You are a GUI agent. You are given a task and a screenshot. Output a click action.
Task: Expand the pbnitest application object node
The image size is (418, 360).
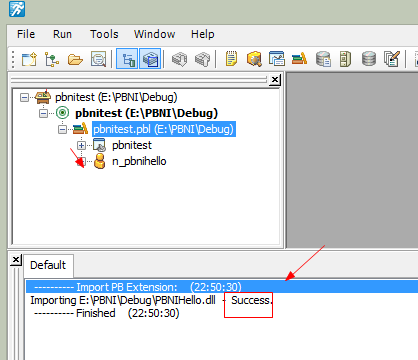[81, 145]
